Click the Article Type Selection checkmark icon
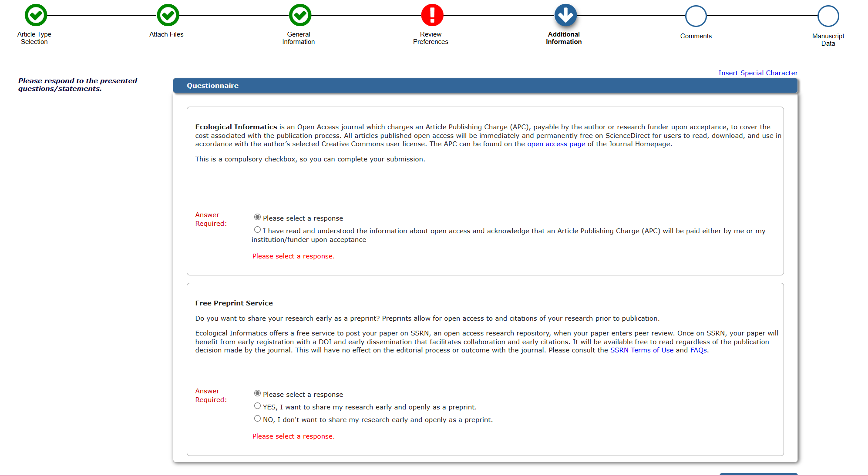 (x=36, y=16)
